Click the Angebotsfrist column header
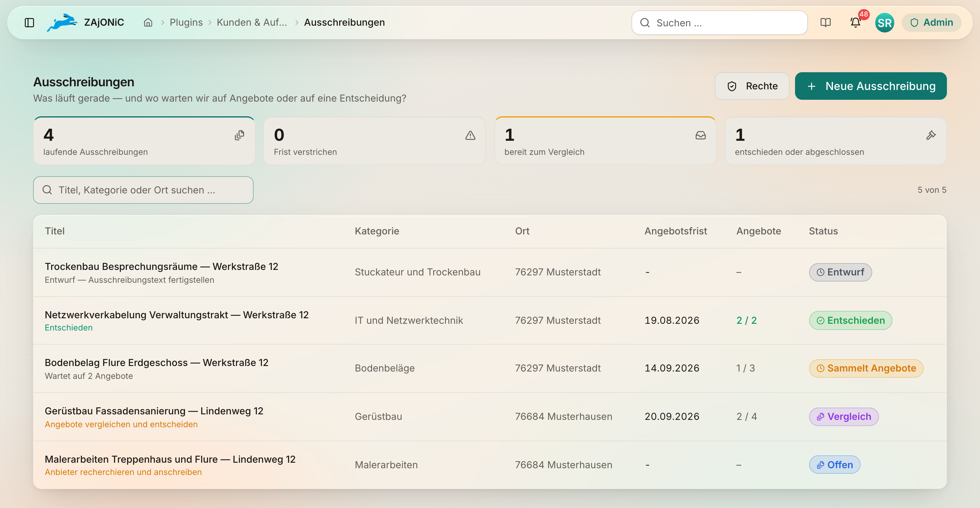 [675, 231]
